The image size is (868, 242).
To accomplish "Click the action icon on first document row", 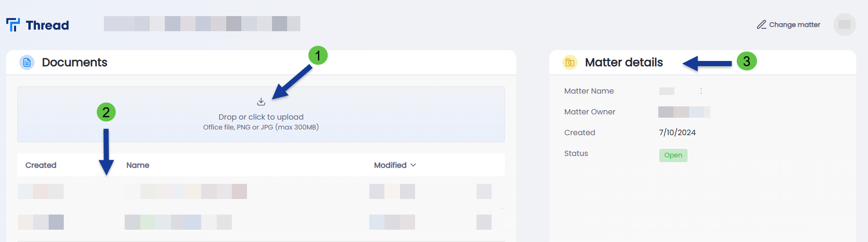I will pyautogui.click(x=484, y=191).
